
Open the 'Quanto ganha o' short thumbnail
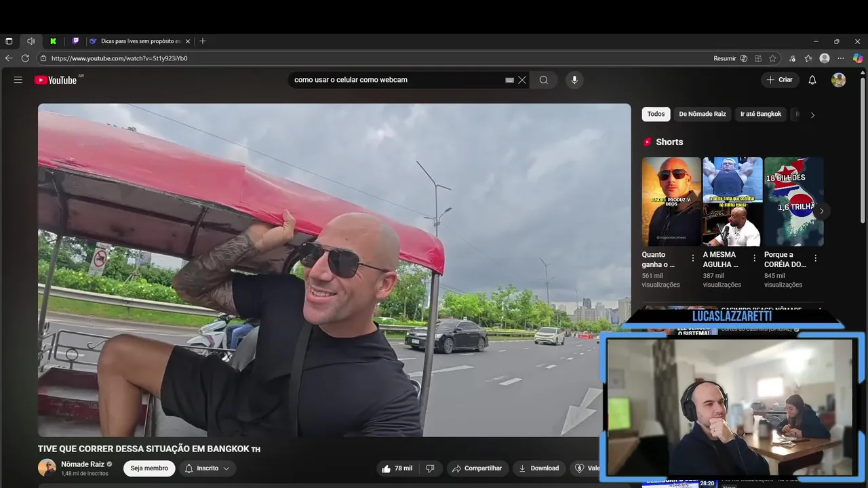point(671,202)
